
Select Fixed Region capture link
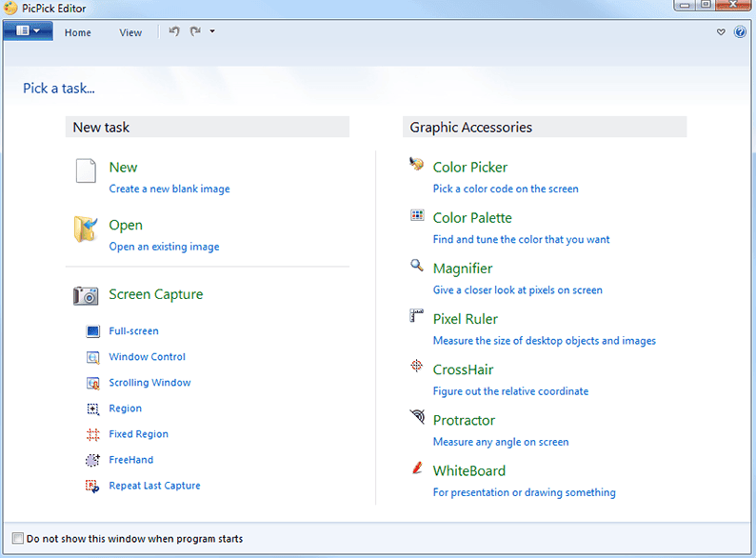click(138, 434)
